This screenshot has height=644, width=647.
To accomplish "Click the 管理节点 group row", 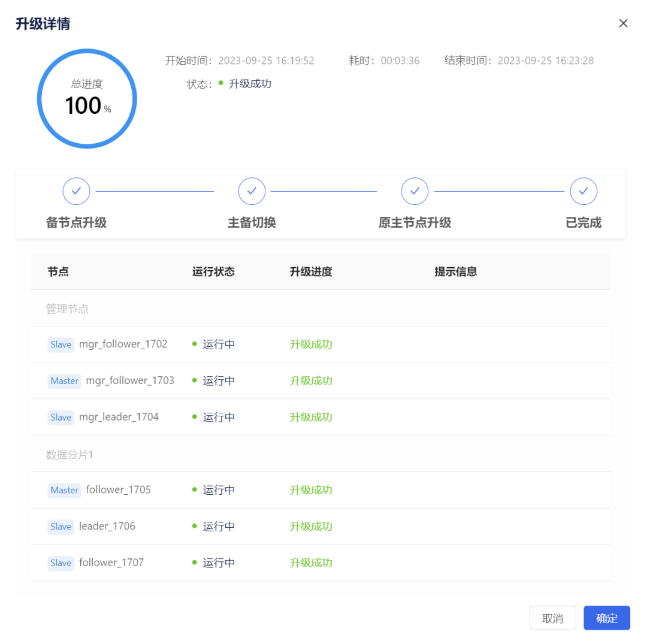I will (x=320, y=308).
